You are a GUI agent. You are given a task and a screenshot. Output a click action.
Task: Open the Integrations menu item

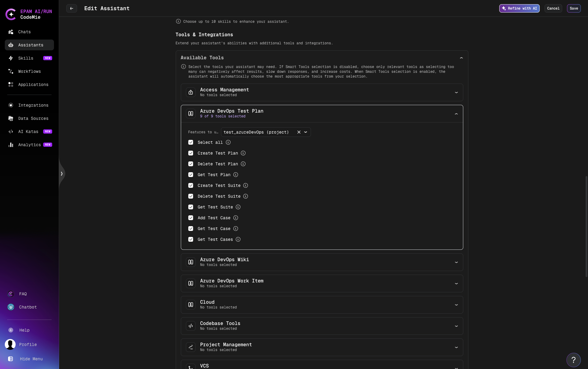[x=33, y=105]
